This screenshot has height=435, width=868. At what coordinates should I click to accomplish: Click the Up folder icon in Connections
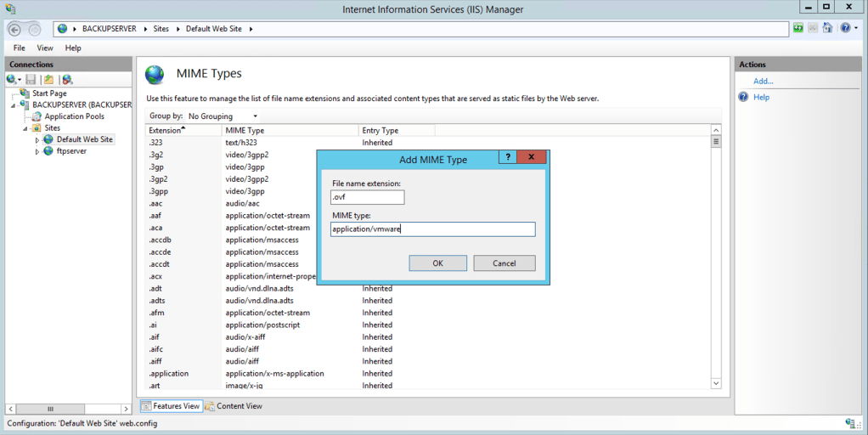click(x=49, y=79)
